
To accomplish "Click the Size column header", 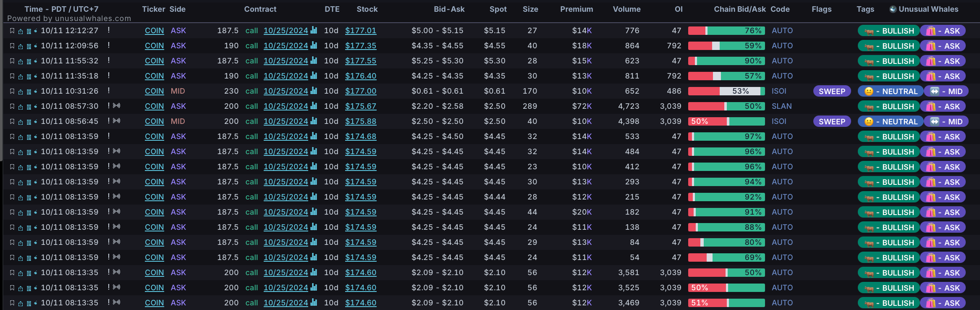I will pyautogui.click(x=530, y=9).
